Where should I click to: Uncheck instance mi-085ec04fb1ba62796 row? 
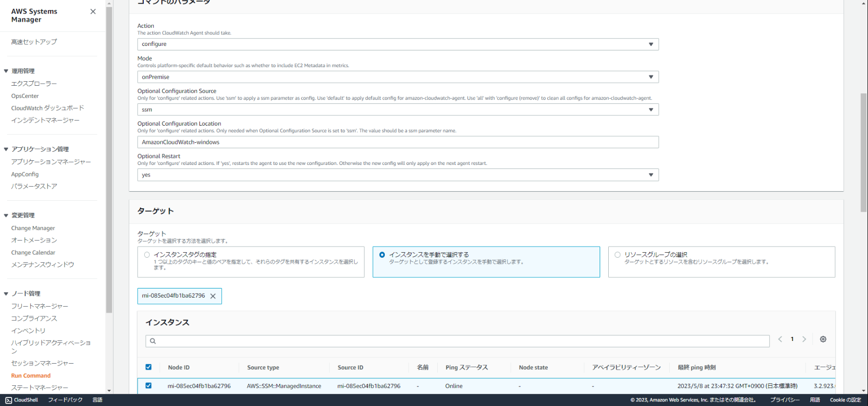148,386
